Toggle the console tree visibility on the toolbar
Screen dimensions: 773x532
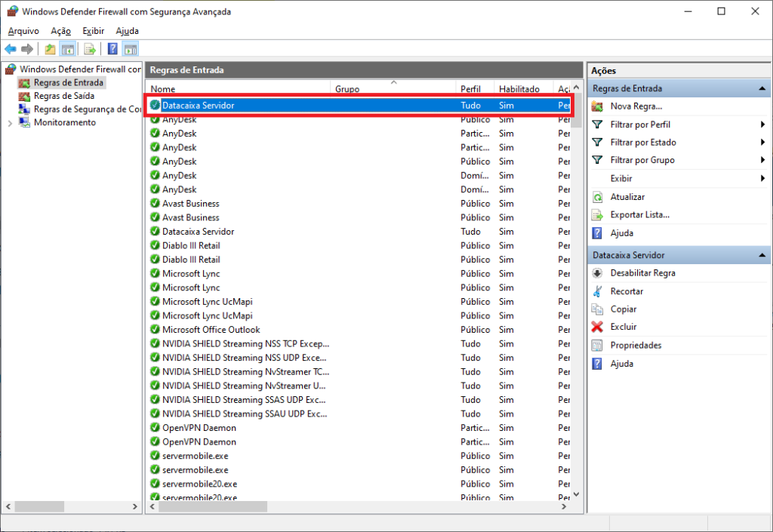pos(67,48)
